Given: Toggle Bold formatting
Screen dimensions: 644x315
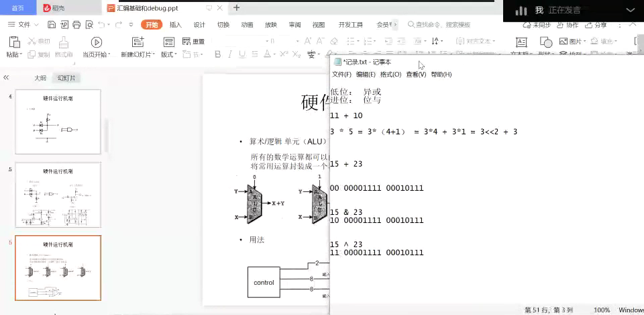Looking at the screenshot, I should click(x=217, y=54).
